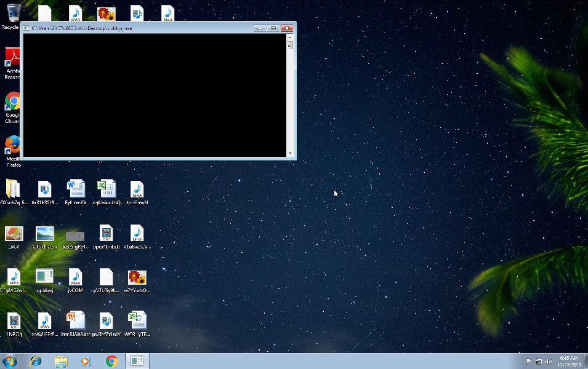The image size is (588, 369).
Task: Open the taskbar clock showing 6:45 AM
Action: [568, 361]
